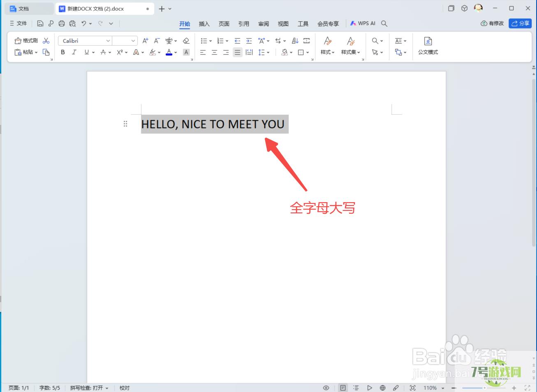
Task: Select Align Left
Action: [203, 52]
